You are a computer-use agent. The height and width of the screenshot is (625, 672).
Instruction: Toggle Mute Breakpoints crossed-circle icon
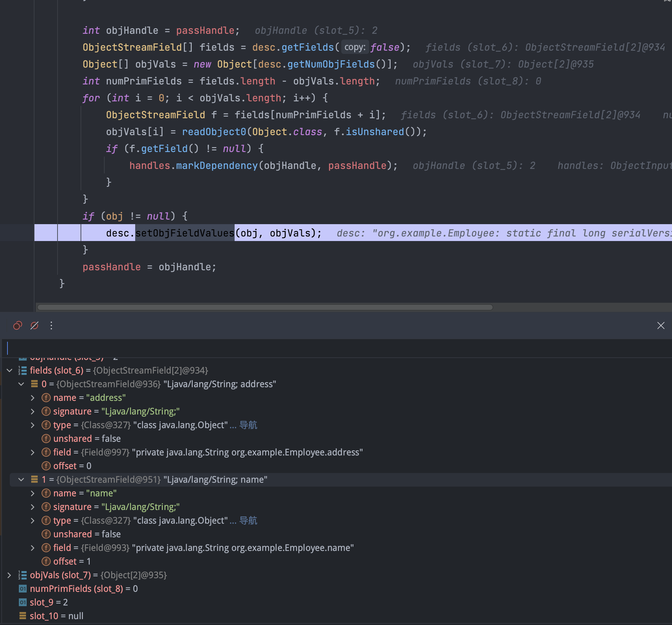pos(34,325)
